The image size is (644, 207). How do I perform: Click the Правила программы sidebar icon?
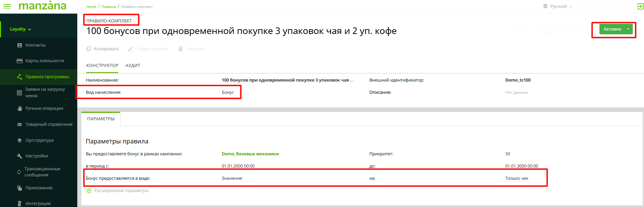19,77
